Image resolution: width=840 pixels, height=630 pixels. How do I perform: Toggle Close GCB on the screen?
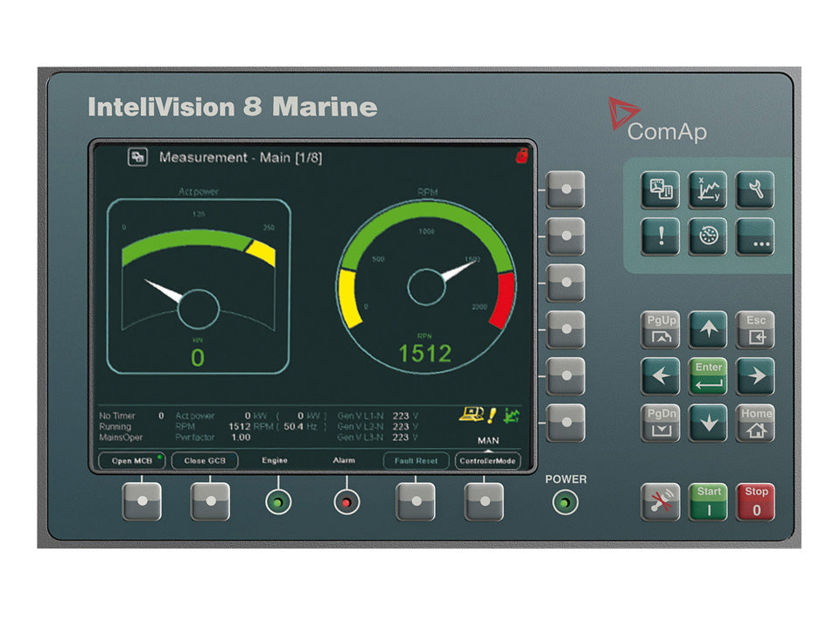(205, 460)
